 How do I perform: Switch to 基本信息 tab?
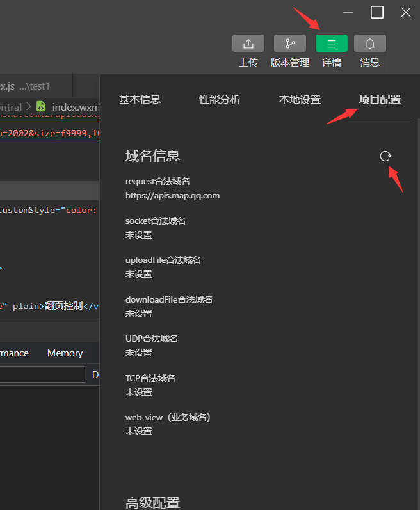coord(140,99)
